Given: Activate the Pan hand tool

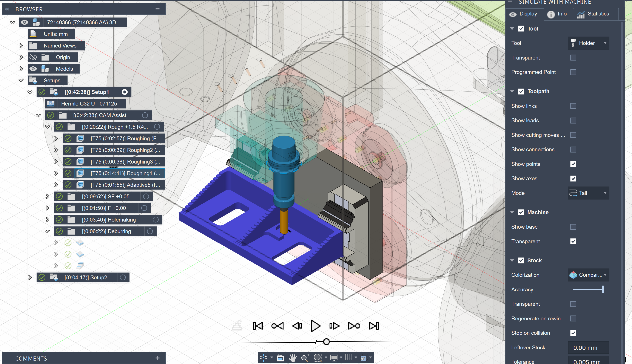Looking at the screenshot, I should tap(293, 358).
